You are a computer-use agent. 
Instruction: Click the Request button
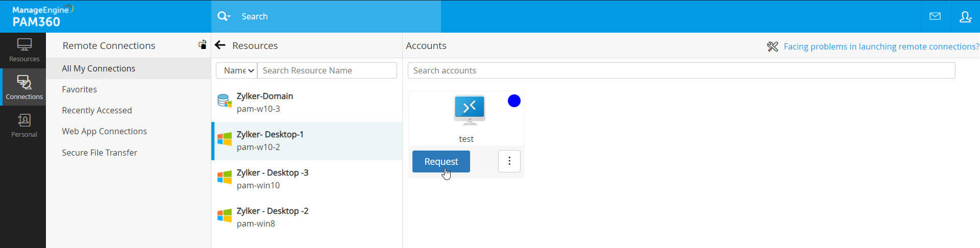coord(441,161)
